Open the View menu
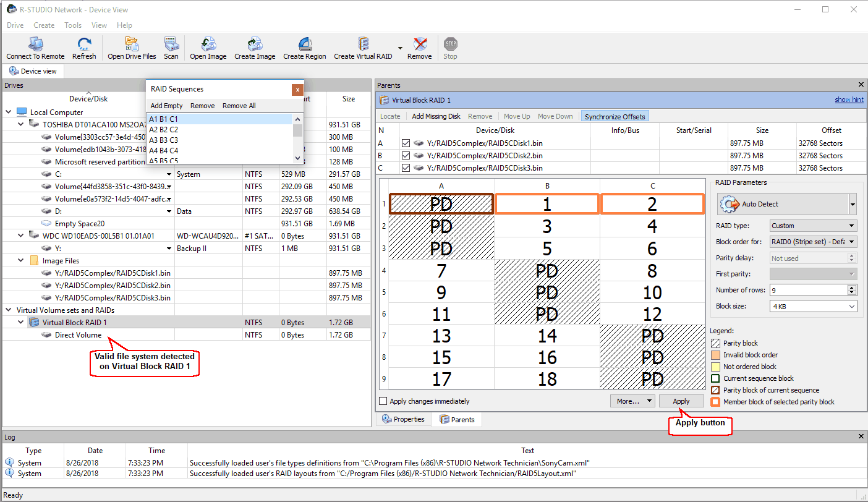Screen dimensions: 868x502 pyautogui.click(x=100, y=25)
